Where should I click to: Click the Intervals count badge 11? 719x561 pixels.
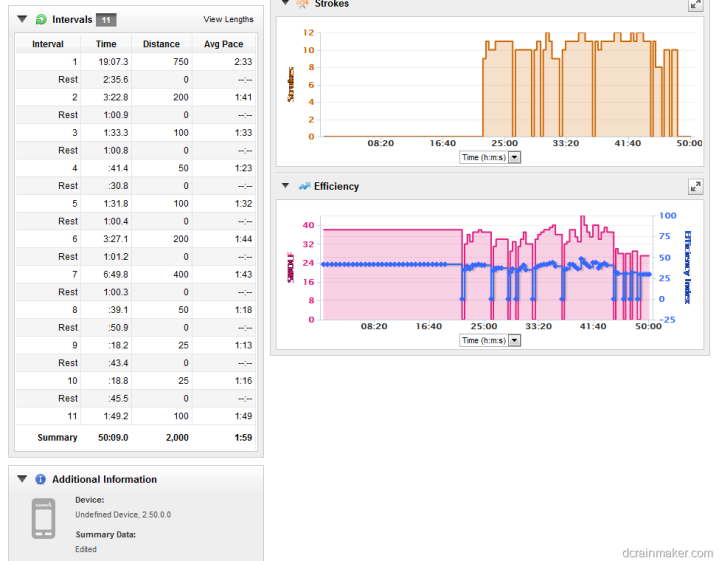[107, 19]
